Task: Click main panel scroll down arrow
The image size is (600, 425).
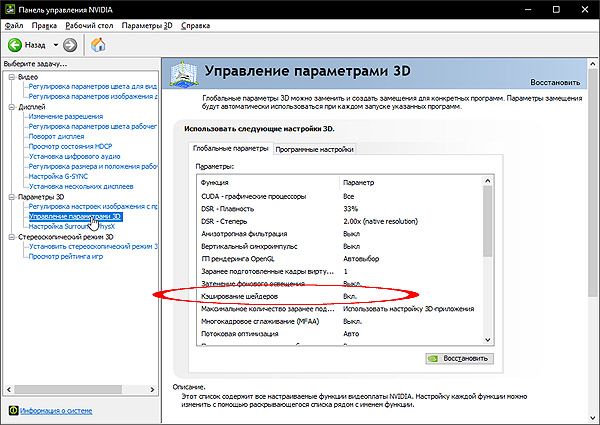Action: (593, 418)
